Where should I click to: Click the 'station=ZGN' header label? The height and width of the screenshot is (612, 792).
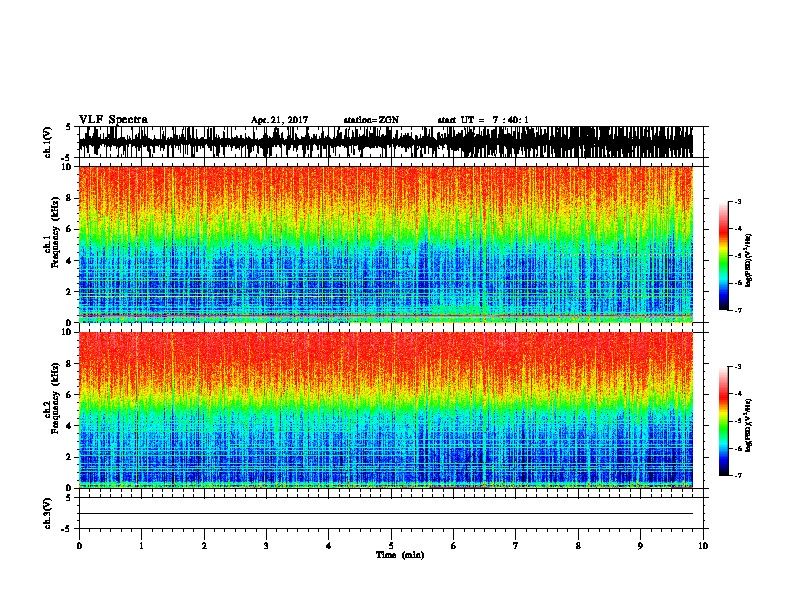371,120
